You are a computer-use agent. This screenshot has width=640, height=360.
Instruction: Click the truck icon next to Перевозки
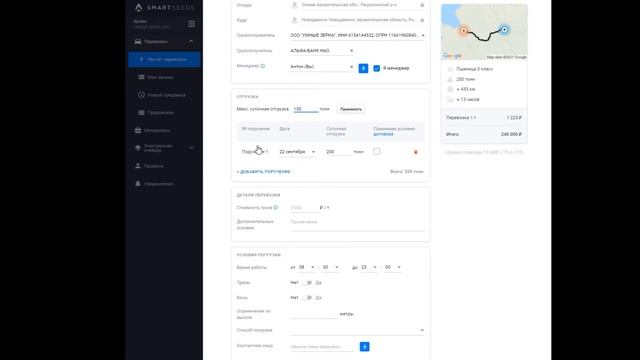(138, 42)
